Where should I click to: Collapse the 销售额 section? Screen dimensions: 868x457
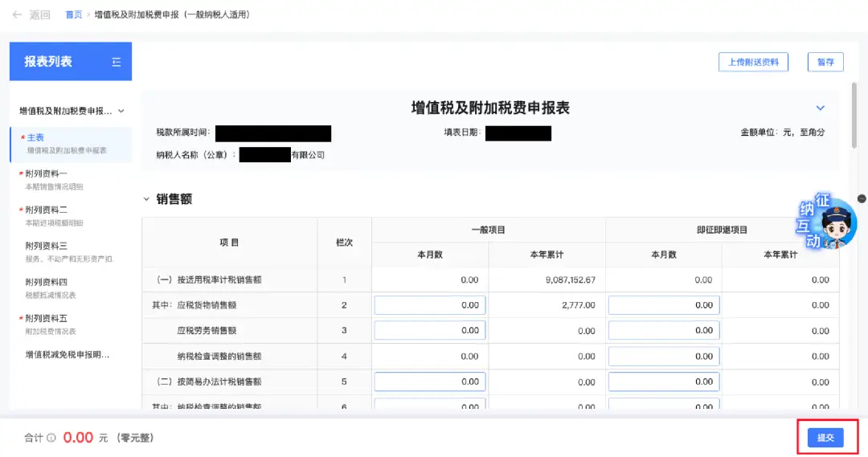(x=146, y=199)
